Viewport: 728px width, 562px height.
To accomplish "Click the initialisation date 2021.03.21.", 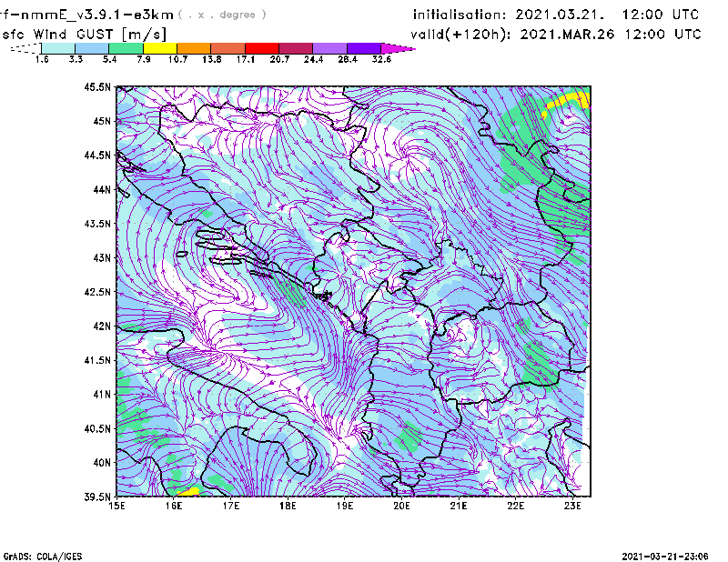I will [x=560, y=15].
